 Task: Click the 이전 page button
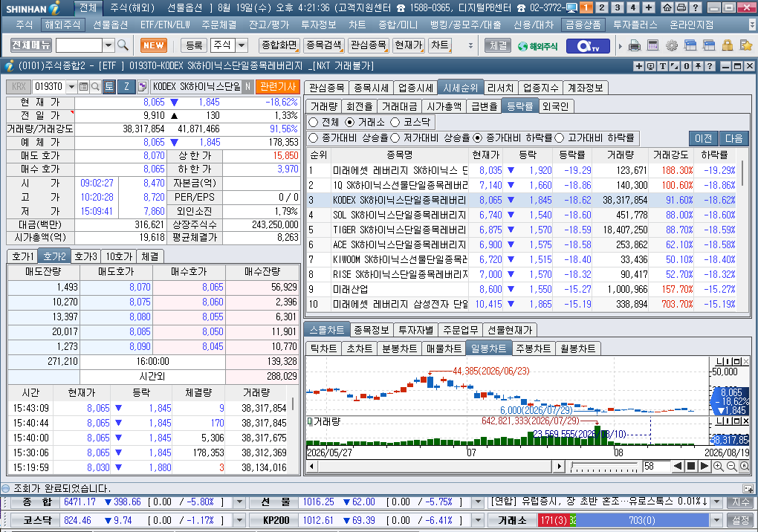click(703, 138)
